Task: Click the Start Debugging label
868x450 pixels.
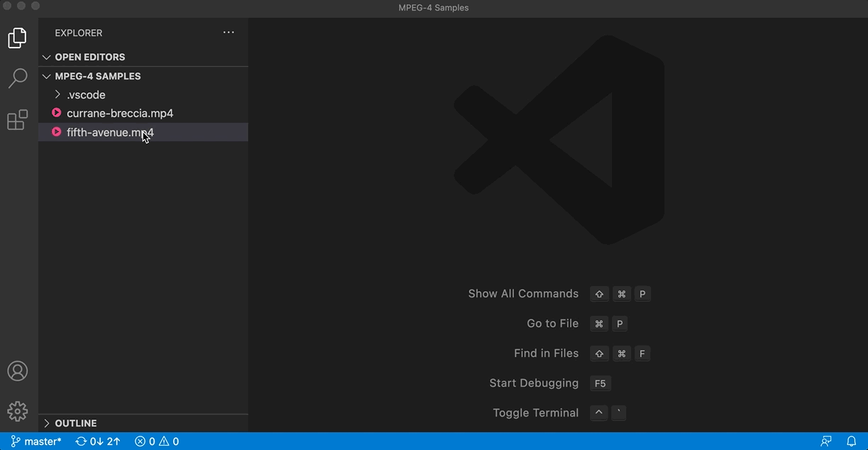Action: click(534, 383)
